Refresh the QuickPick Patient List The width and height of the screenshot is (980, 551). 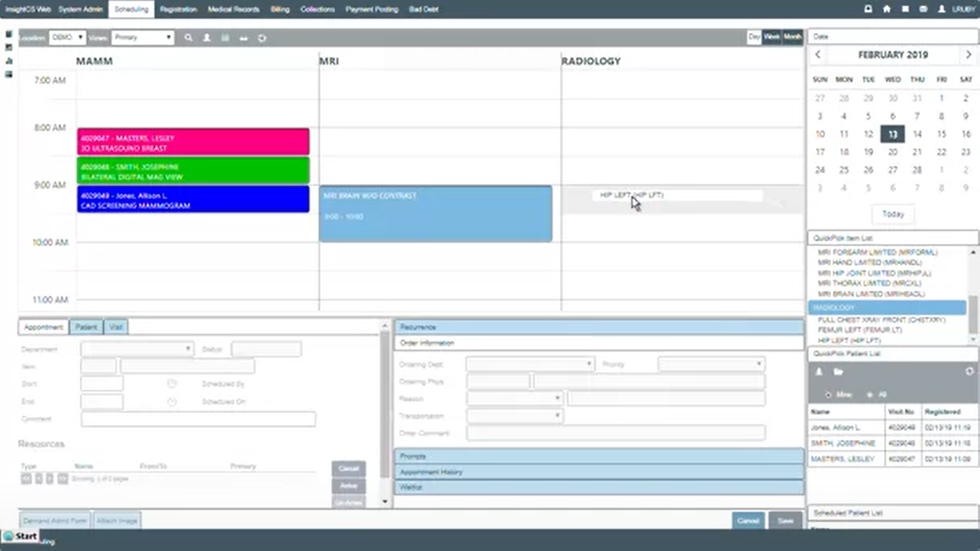pos(969,371)
